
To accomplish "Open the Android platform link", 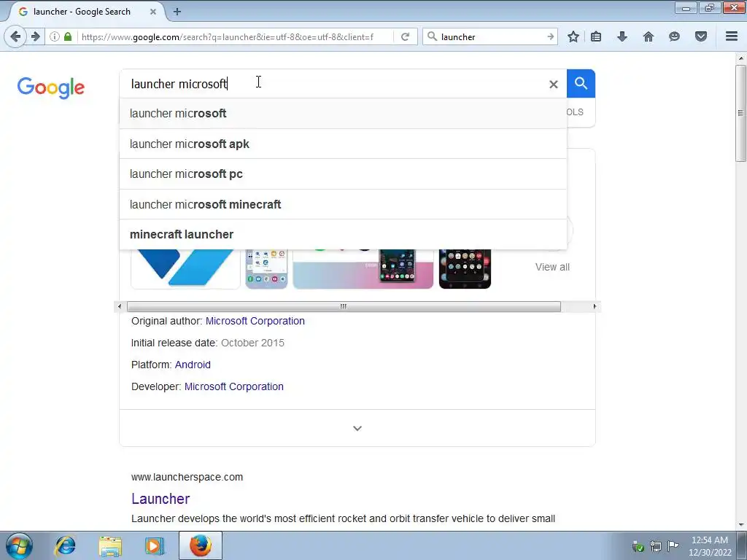I will pyautogui.click(x=193, y=365).
